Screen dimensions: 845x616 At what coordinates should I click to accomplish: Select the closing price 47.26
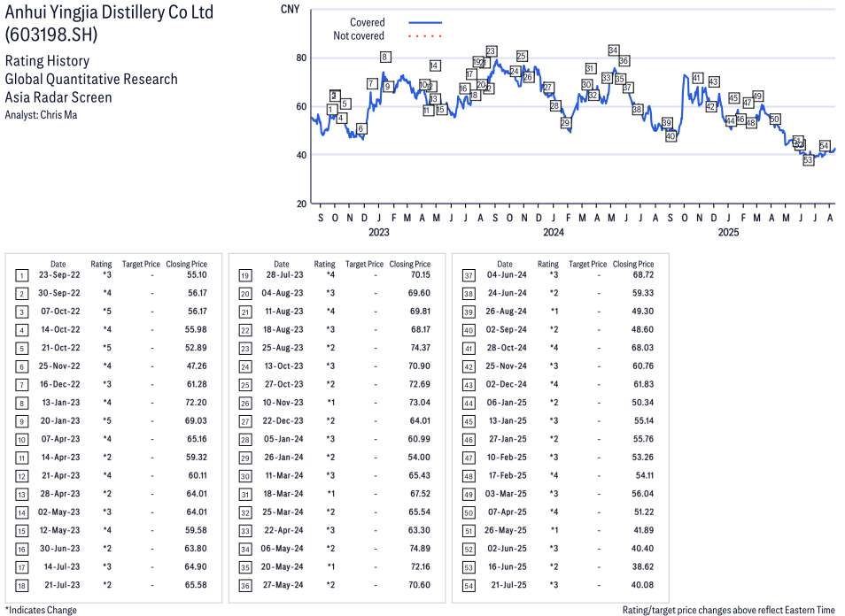(x=197, y=366)
